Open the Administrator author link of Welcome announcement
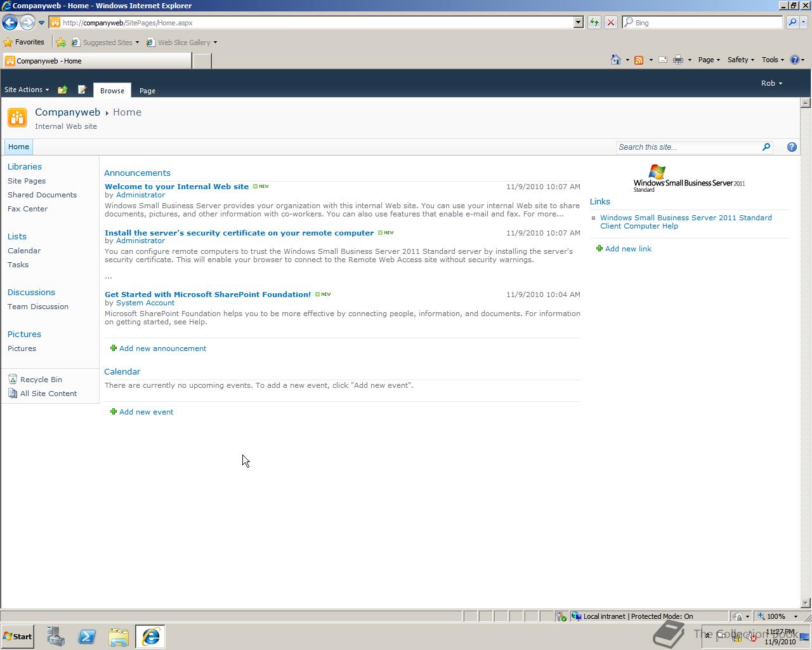Screen dimensions: 812x650 tap(140, 195)
